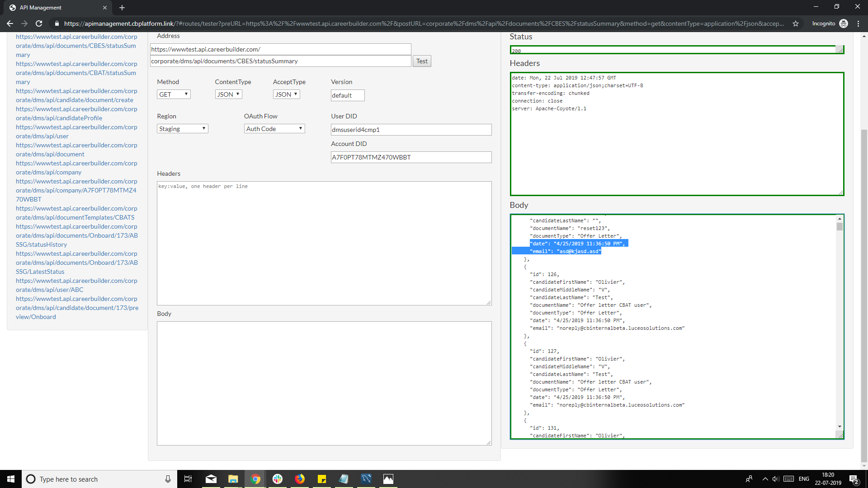Click the browser back arrow
Image resolution: width=868 pixels, height=488 pixels.
click(x=9, y=23)
